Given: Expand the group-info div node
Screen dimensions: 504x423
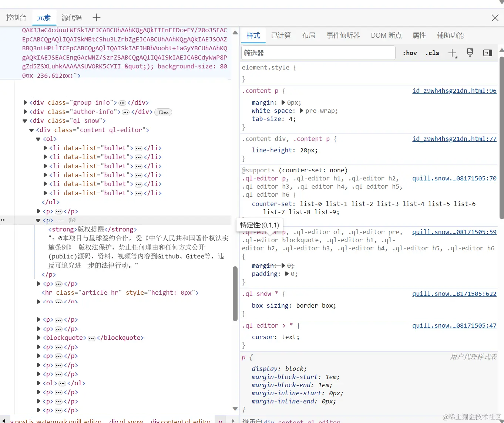Looking at the screenshot, I should coord(25,102).
